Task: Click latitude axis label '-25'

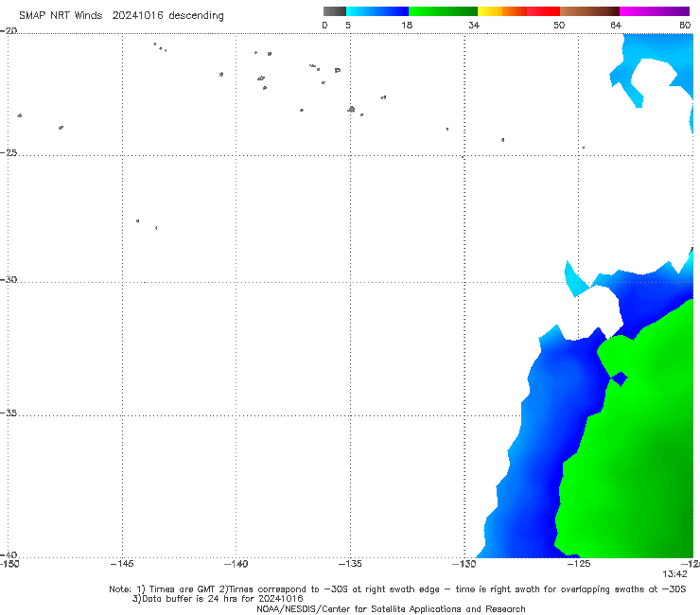Action: [9, 152]
